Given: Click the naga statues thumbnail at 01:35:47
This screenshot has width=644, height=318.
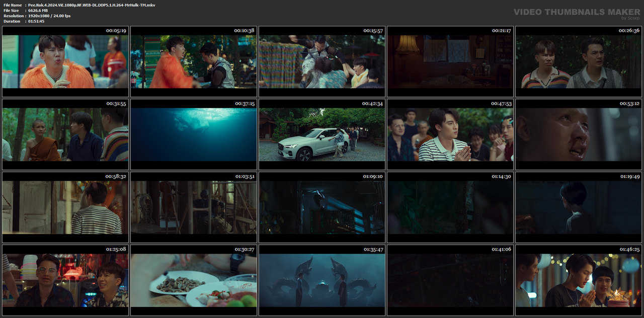Looking at the screenshot, I should click(x=322, y=280).
